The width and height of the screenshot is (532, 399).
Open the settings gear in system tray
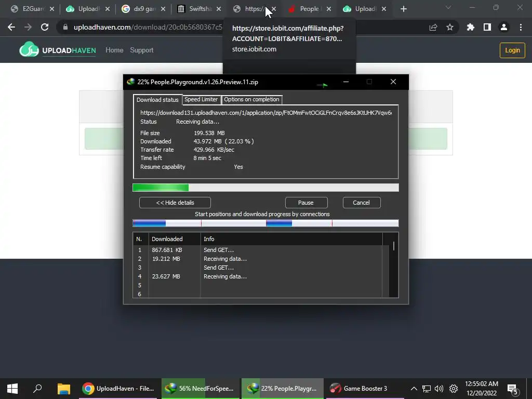(454, 389)
